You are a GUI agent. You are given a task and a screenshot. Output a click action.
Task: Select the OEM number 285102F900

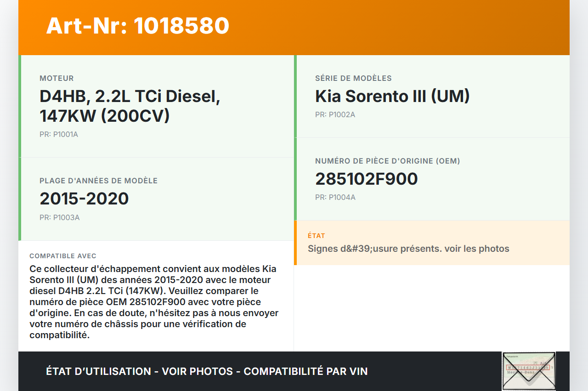(x=366, y=179)
